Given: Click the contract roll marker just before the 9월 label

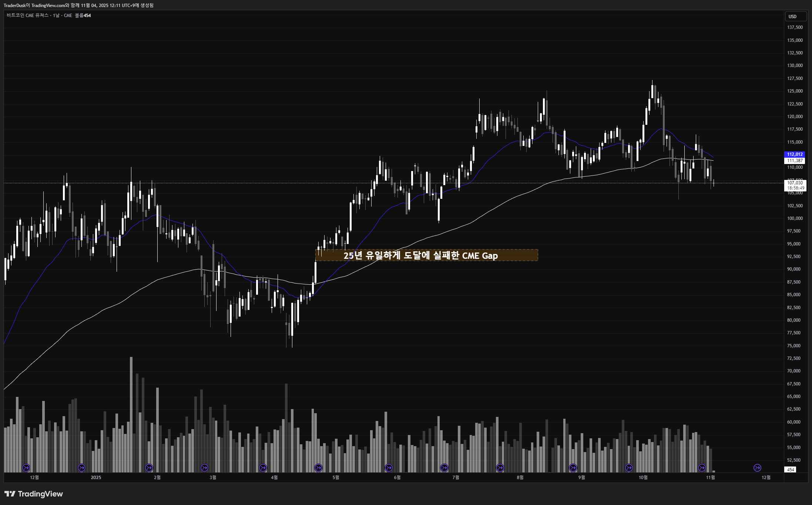Looking at the screenshot, I should click(573, 468).
